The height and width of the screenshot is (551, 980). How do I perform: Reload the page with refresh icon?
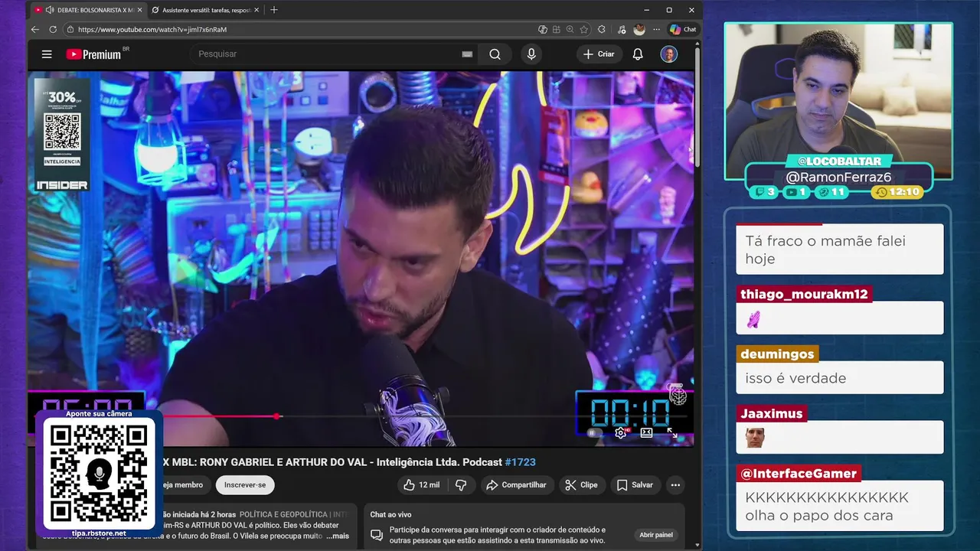coord(53,29)
